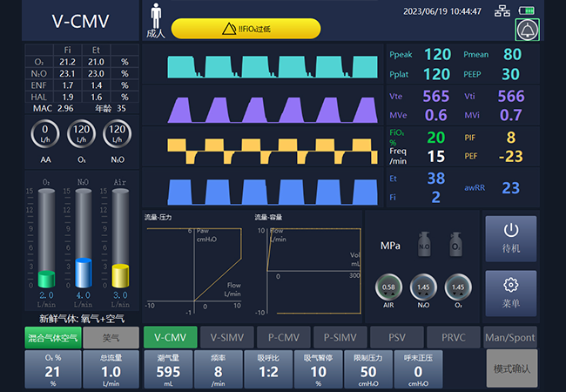Switch to the P-CMV ventilation mode tab
Viewport: 566px width, 392px height.
point(284,337)
